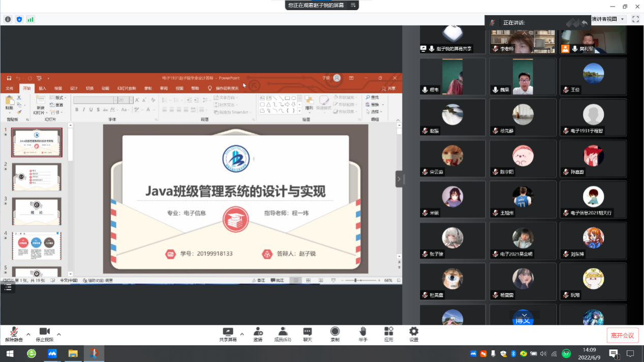Click the list icon below shared screen
The width and height of the screenshot is (644, 362).
[x=8, y=287]
